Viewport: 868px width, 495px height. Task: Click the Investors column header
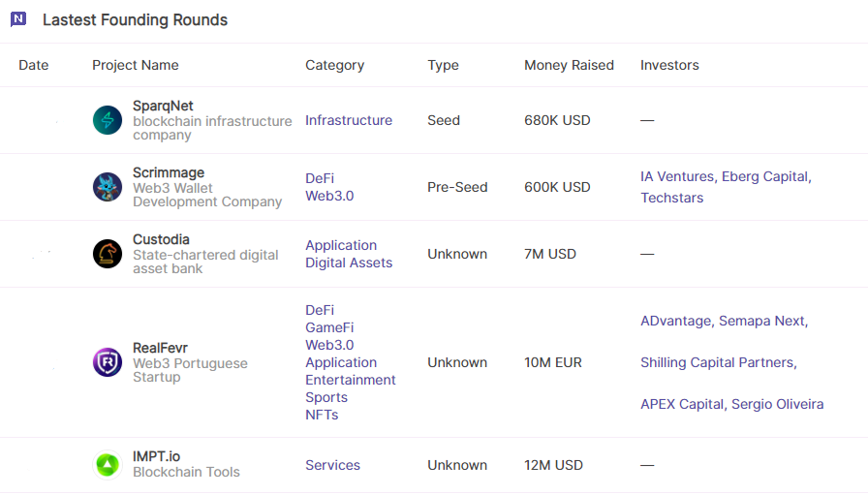(669, 65)
